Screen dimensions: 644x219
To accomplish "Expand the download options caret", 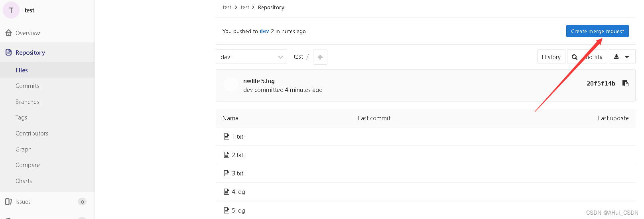I will pyautogui.click(x=627, y=57).
